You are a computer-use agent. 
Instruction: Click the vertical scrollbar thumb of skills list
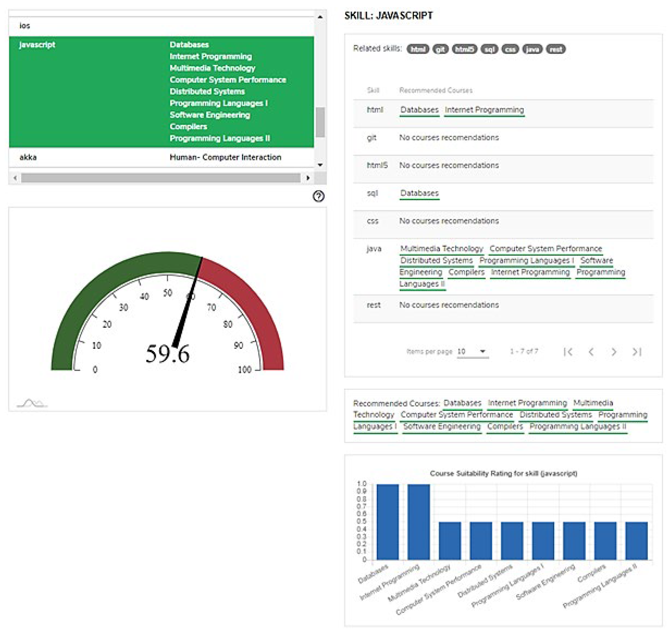320,122
